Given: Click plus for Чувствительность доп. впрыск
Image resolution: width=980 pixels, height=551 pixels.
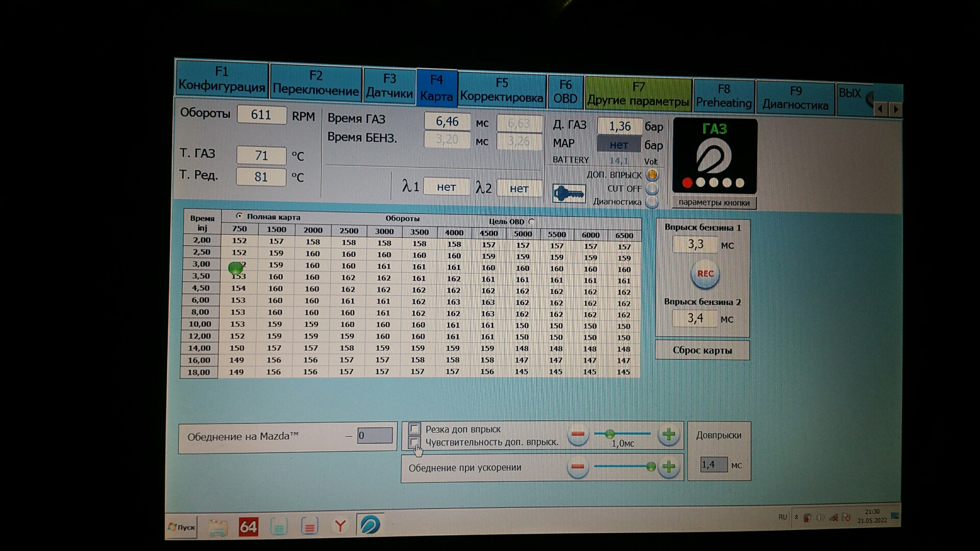Looking at the screenshot, I should [668, 435].
